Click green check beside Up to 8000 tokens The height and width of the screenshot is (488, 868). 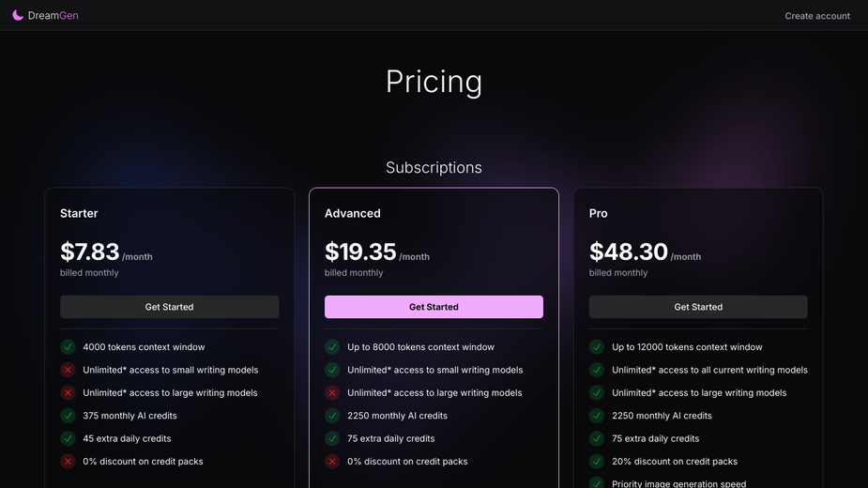click(x=332, y=346)
